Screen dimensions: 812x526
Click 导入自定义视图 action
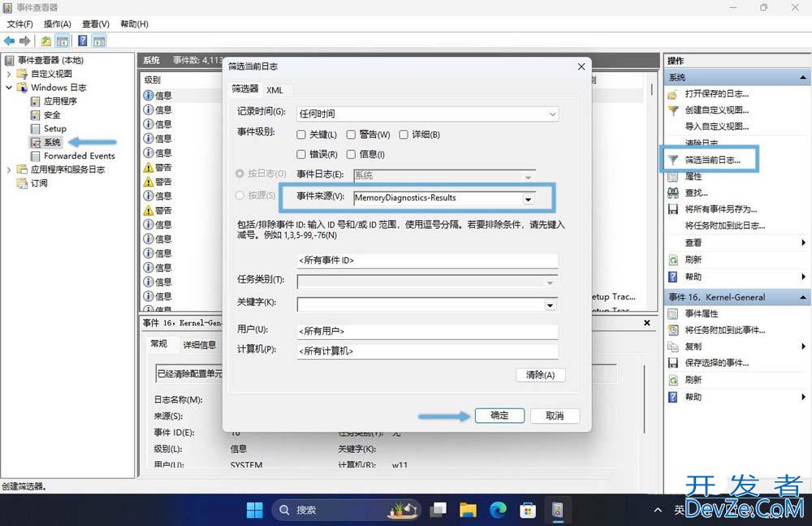point(717,127)
